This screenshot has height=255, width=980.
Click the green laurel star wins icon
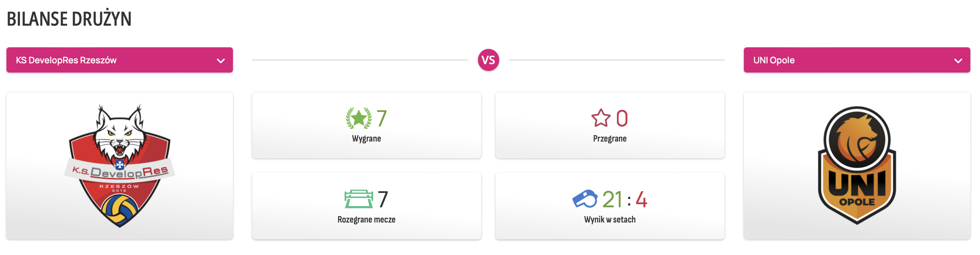pos(359,118)
